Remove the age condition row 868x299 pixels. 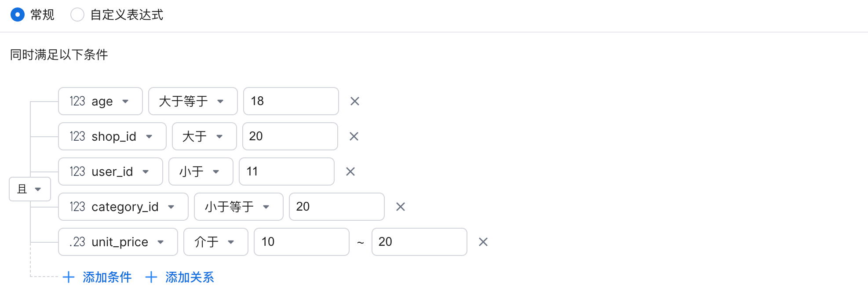click(354, 101)
